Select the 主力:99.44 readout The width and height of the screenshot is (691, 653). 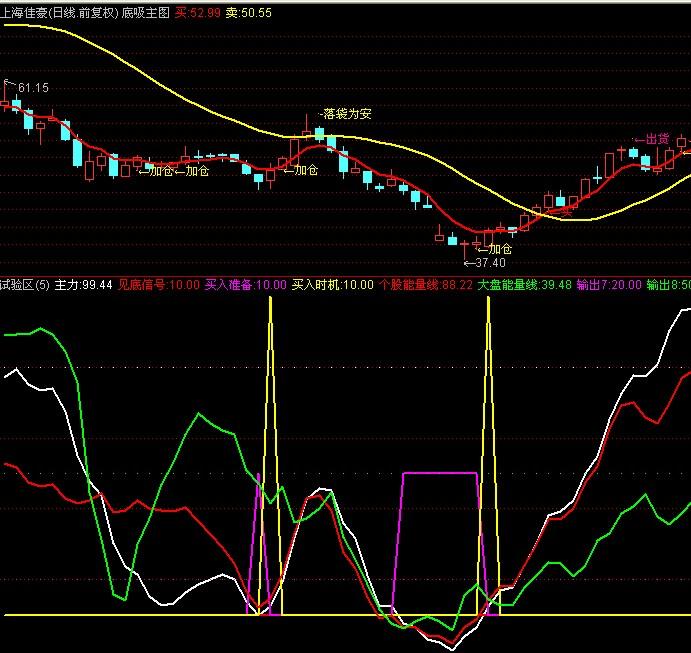click(83, 285)
